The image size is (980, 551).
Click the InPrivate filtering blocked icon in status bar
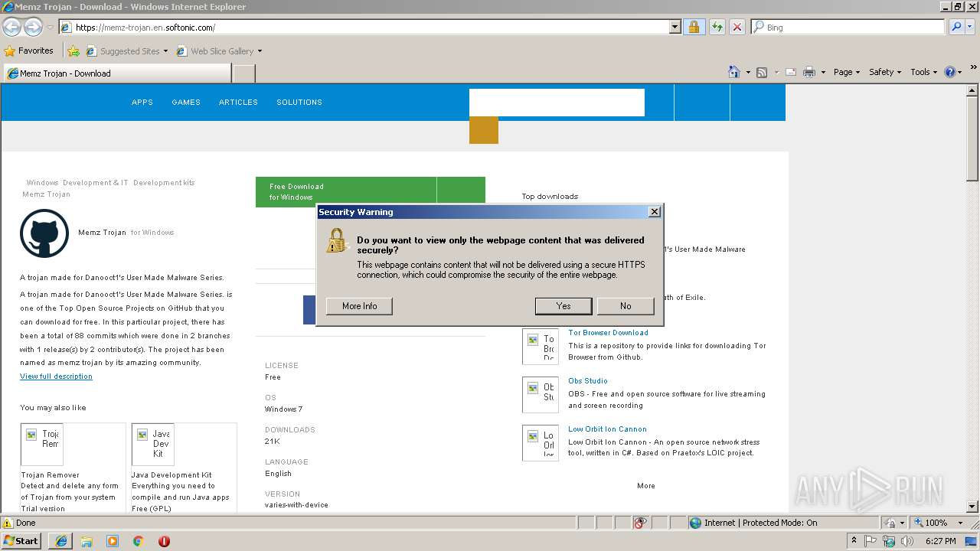pyautogui.click(x=640, y=523)
